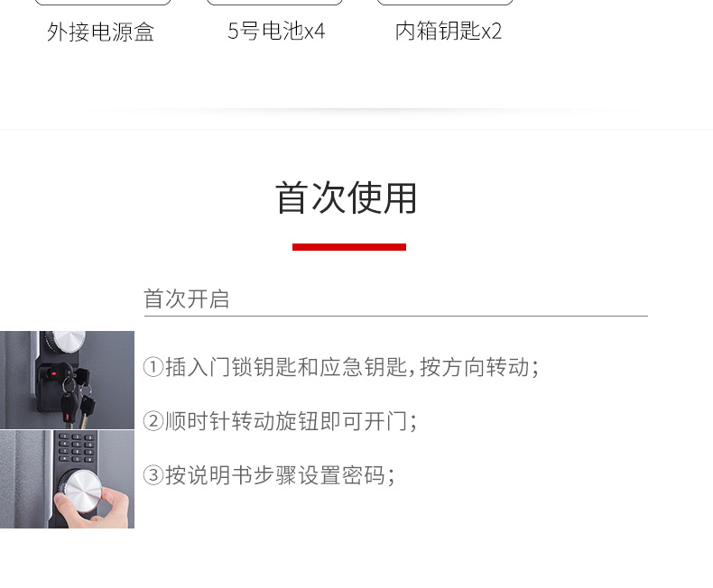Viewport: 713px width, 588px height.
Task: Open the keys-in-lock photo thumbnail
Action: [67, 380]
